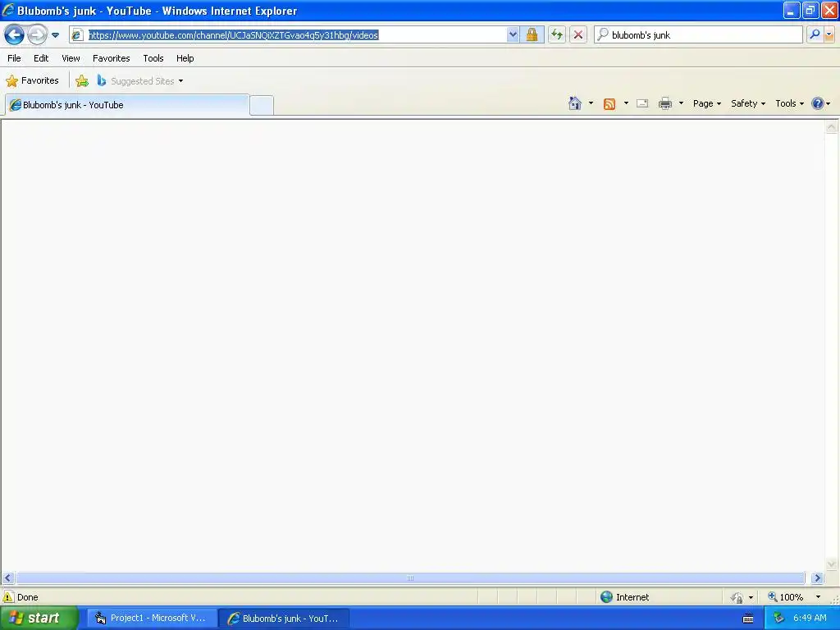840x630 pixels.
Task: Click the page icon beside the URL
Action: 77,35
